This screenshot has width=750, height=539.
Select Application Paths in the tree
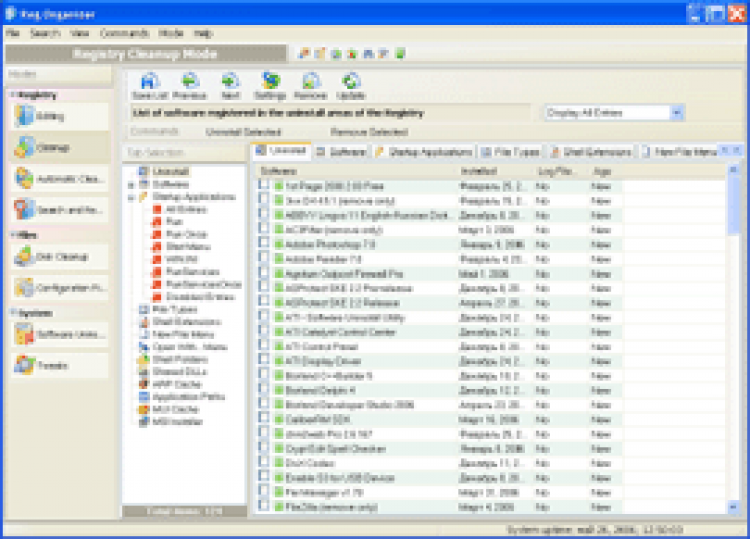tap(188, 396)
